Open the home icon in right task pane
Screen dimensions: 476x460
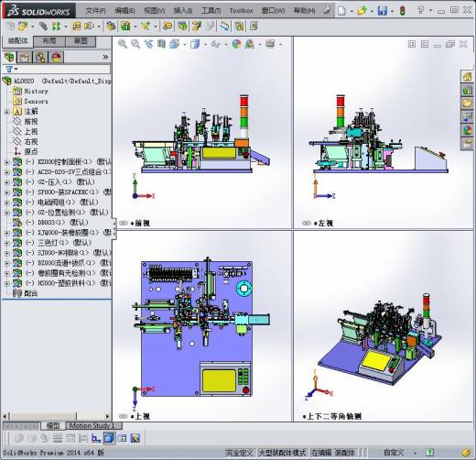click(x=467, y=76)
